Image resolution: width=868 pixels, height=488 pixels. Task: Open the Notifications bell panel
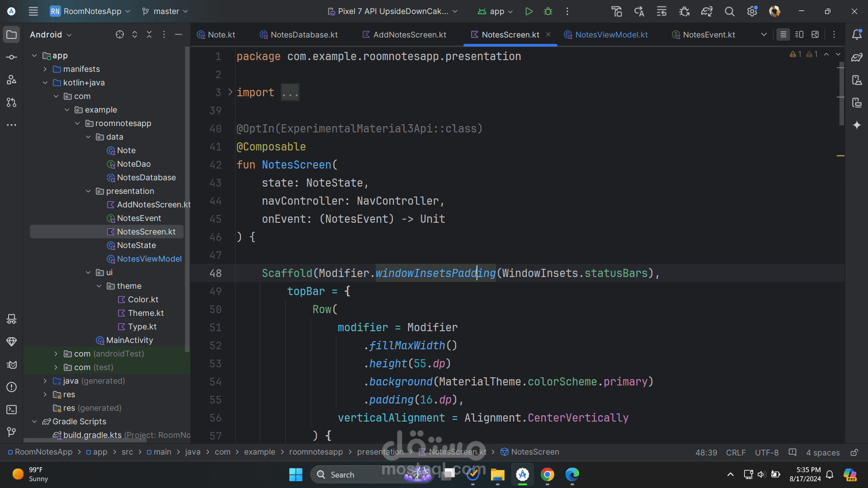pos(857,35)
